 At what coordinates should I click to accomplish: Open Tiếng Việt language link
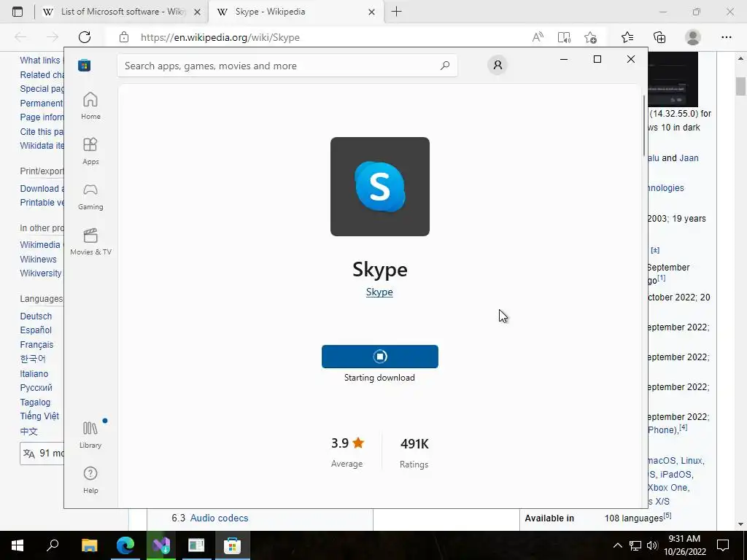click(39, 416)
